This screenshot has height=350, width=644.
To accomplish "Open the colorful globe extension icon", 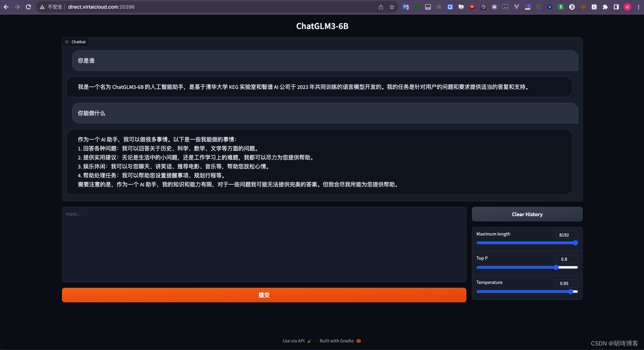I will coord(483,7).
